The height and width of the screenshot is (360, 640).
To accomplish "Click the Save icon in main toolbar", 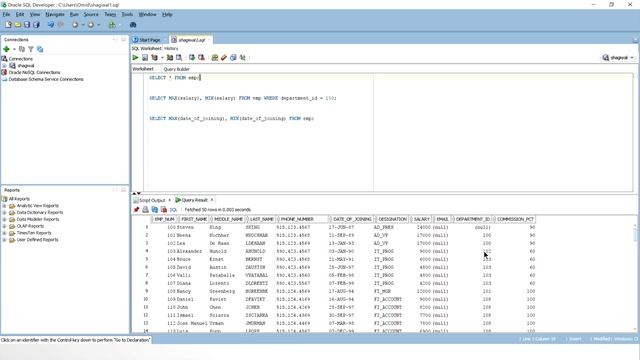I will point(27,25).
